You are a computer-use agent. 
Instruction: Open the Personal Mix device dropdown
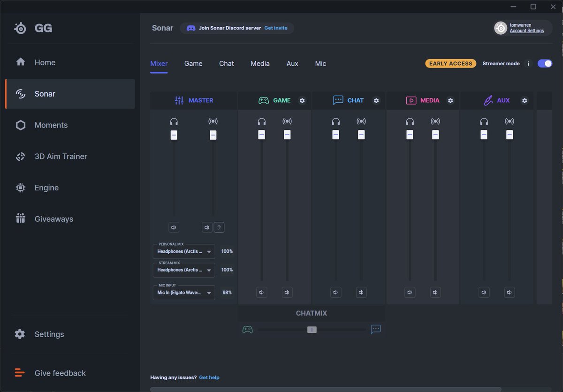pos(184,251)
